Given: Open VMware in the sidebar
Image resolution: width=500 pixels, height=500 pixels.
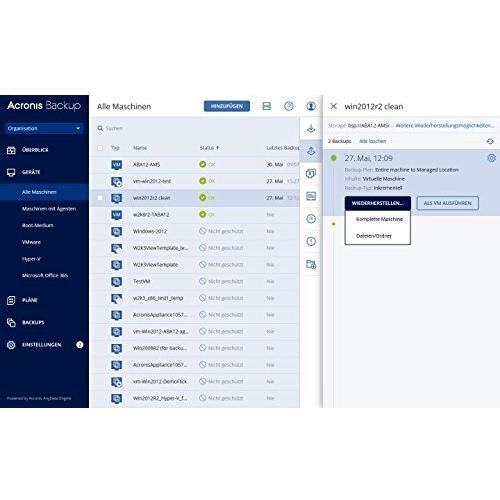Looking at the screenshot, I should pos(31,242).
